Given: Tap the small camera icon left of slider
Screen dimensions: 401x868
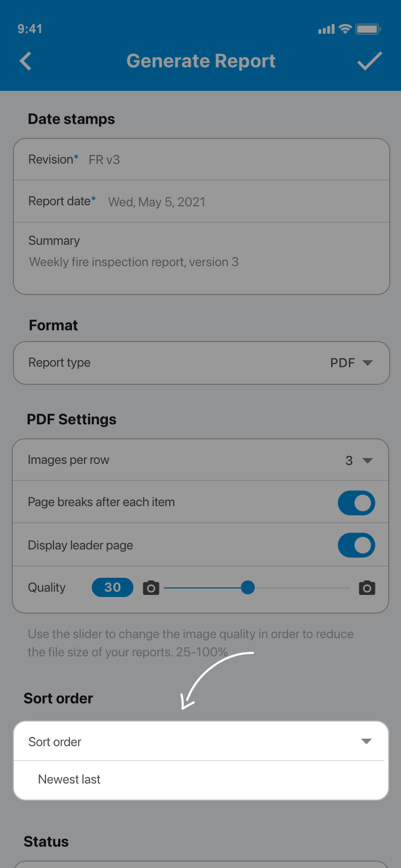Looking at the screenshot, I should point(151,588).
